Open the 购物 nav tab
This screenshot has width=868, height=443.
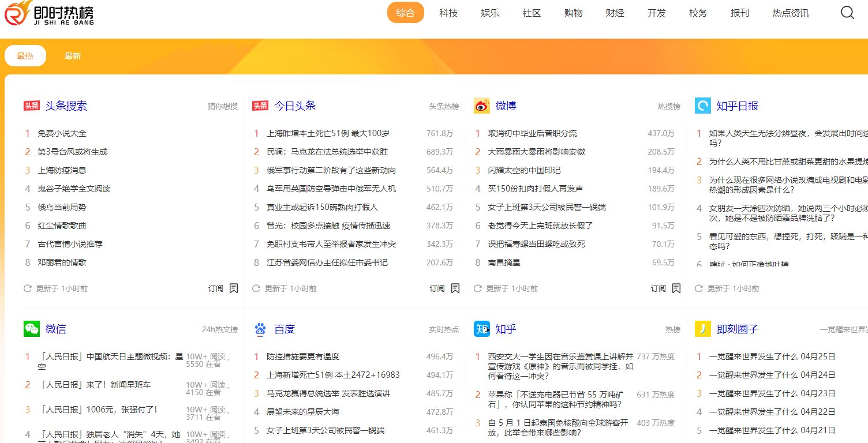pos(573,13)
